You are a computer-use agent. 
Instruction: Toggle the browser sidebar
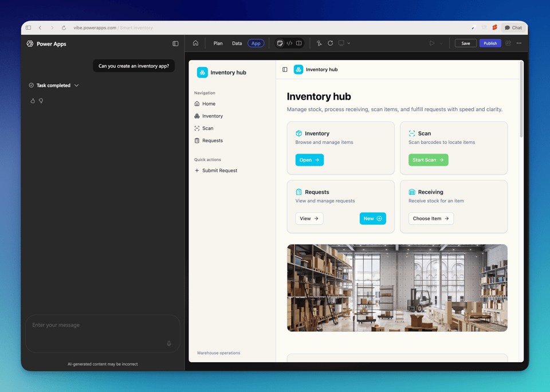(28, 28)
